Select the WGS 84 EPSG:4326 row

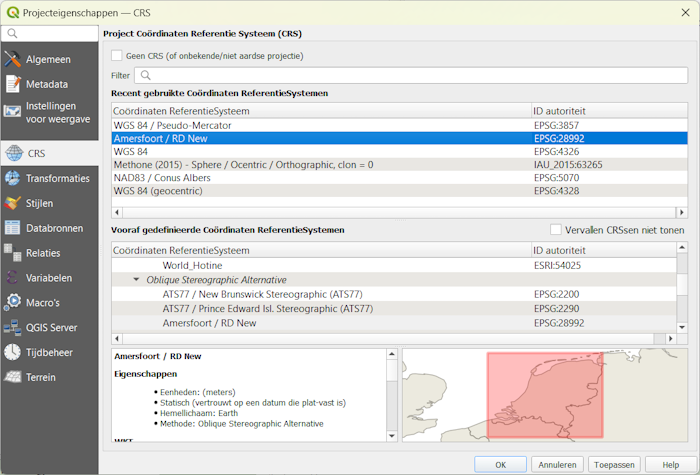(x=400, y=151)
